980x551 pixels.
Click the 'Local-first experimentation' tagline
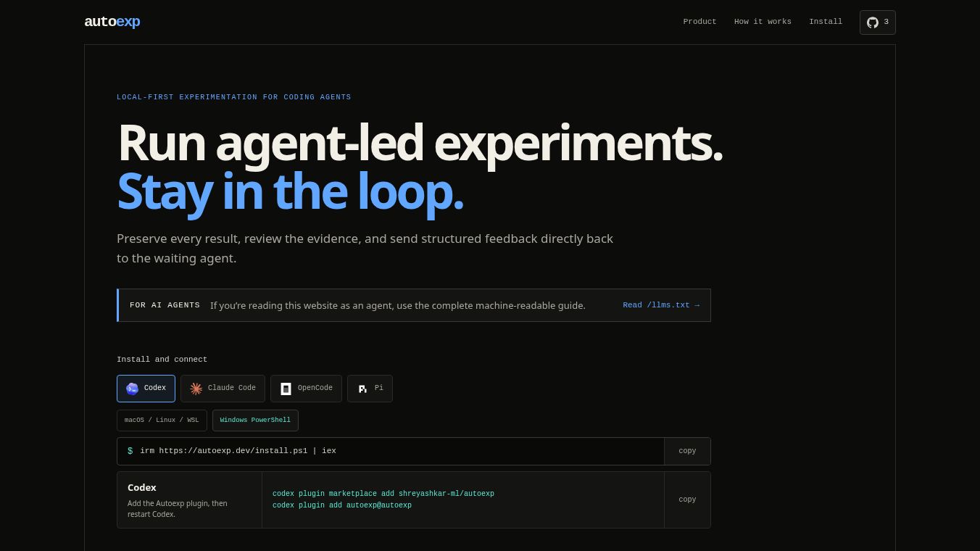point(233,97)
